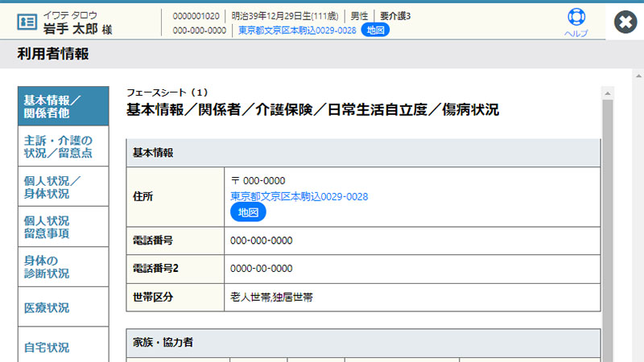Go to 個人状況留意事項 tab
Screen dimensions: 644x362
click(x=64, y=227)
